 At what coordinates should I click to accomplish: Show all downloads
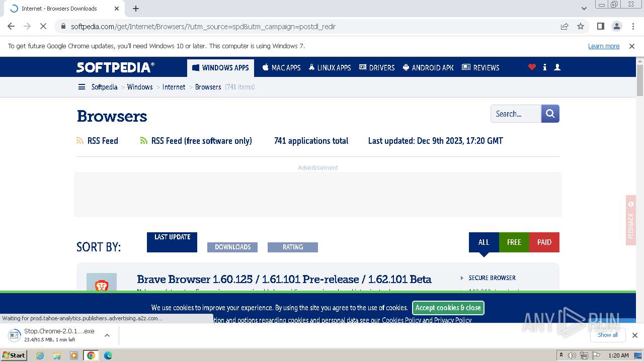click(608, 335)
